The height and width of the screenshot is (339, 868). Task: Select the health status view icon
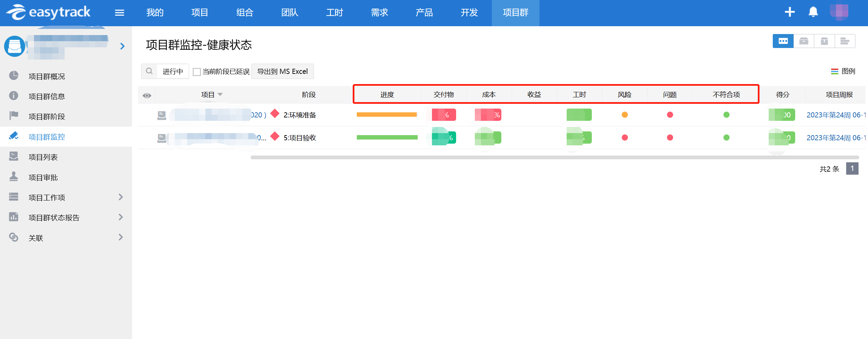(x=783, y=41)
